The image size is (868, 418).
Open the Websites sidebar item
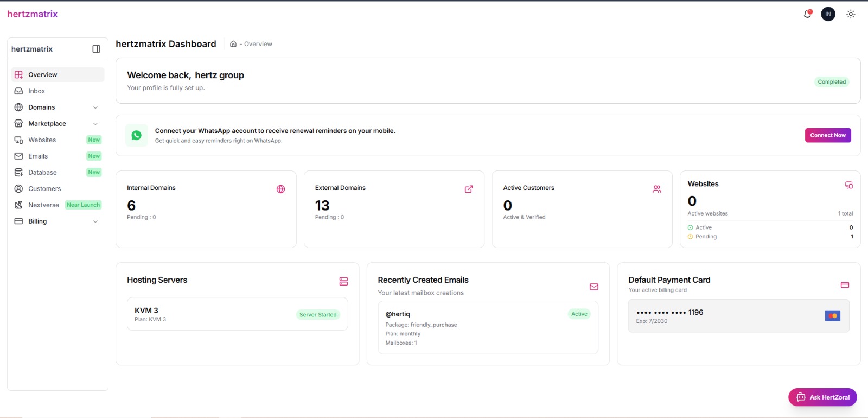pos(58,140)
